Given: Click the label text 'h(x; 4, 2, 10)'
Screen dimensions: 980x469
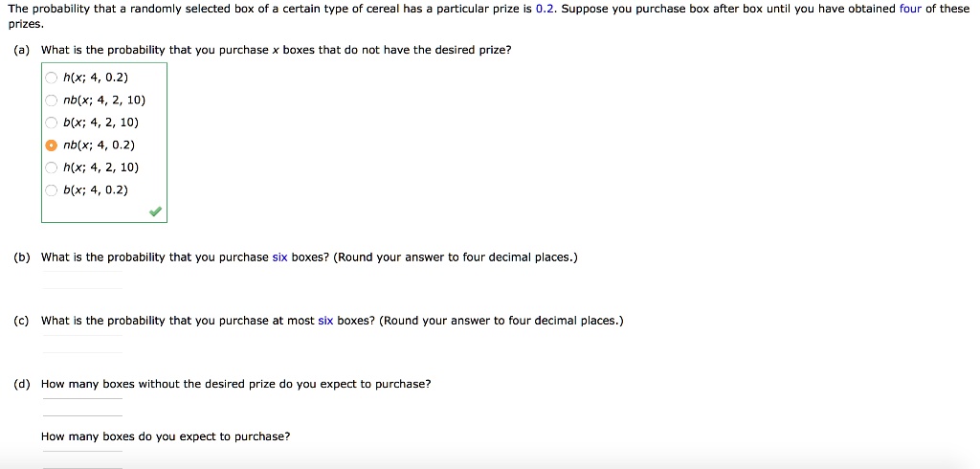Looking at the screenshot, I should coord(101,167).
